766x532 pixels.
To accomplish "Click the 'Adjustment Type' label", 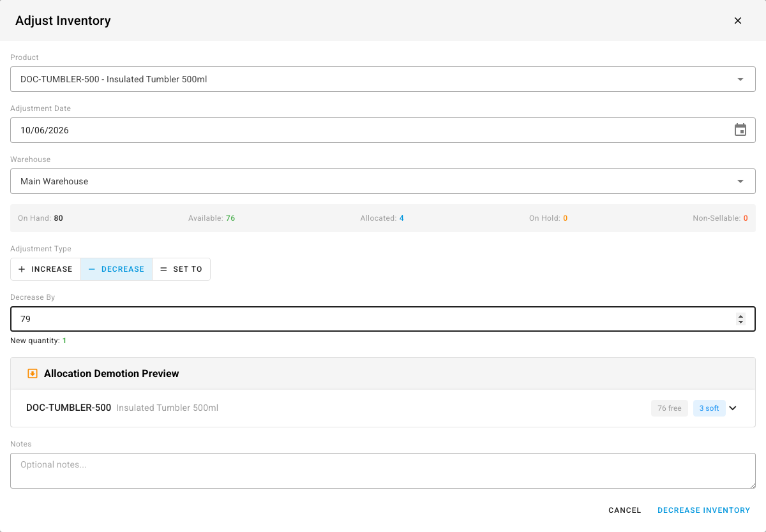I will [41, 249].
